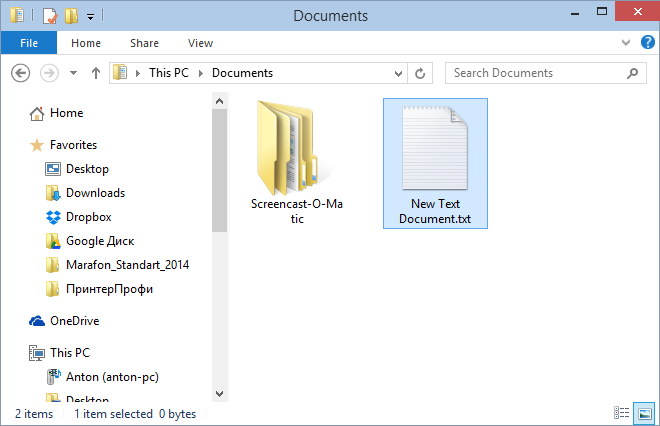The width and height of the screenshot is (660, 426).
Task: Minimize the Documents window
Action: 575,13
